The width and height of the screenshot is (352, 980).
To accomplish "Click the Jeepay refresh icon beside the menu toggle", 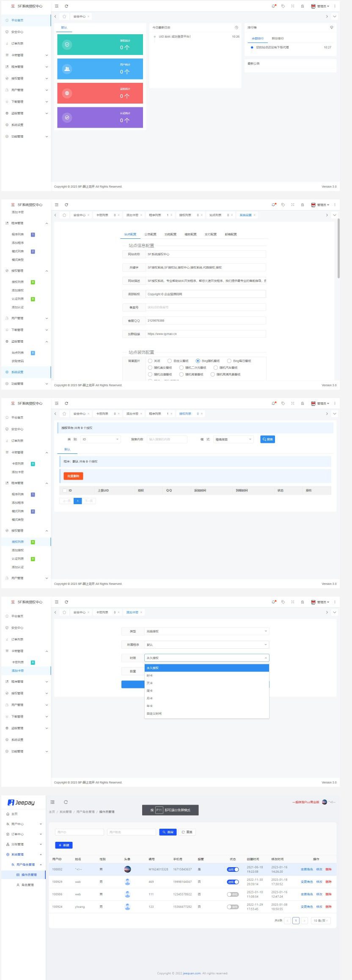I will coord(66,802).
